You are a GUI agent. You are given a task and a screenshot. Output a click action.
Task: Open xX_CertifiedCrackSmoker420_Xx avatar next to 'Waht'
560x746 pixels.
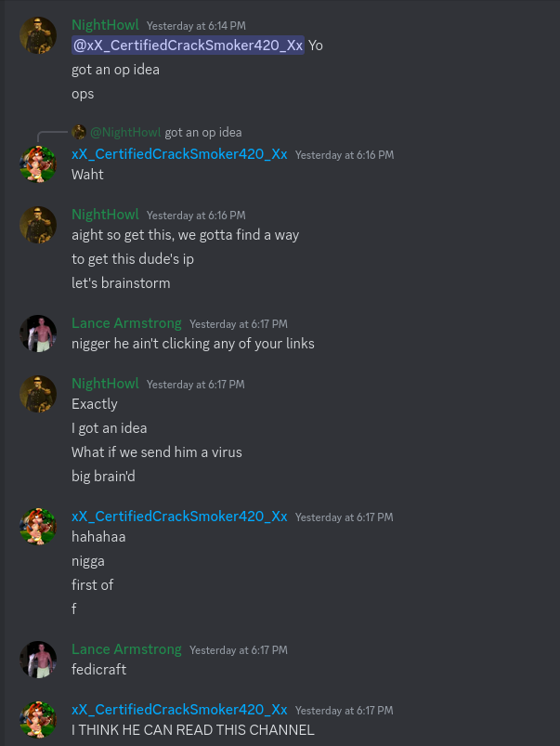38,164
